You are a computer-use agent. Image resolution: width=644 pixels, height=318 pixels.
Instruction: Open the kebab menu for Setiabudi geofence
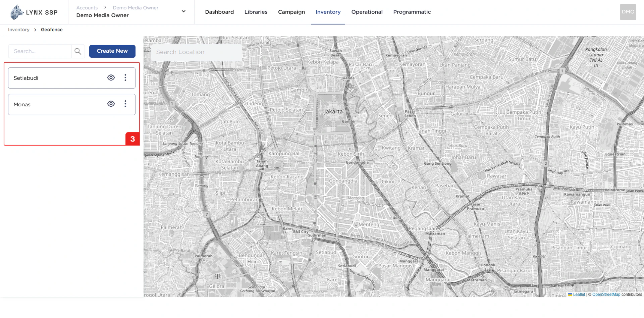tap(125, 77)
